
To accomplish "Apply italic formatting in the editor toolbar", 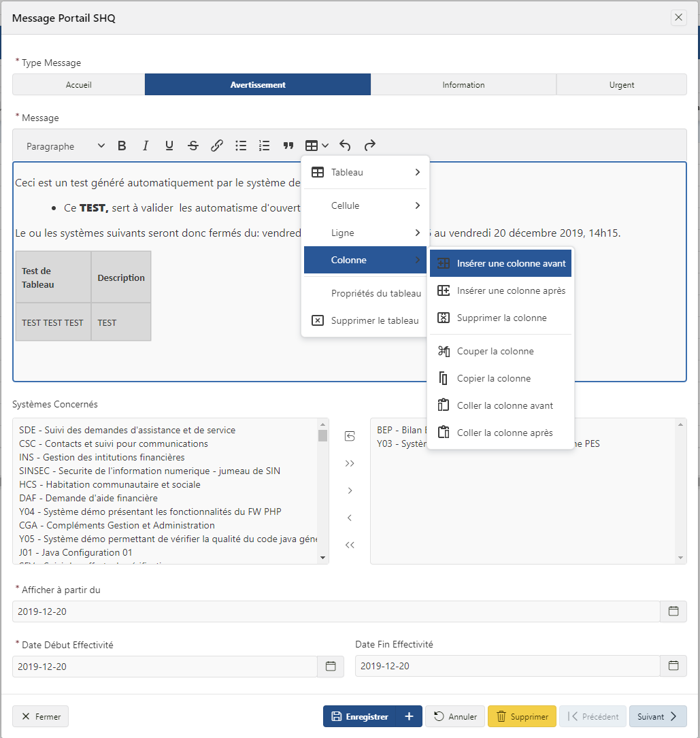I will click(x=146, y=145).
